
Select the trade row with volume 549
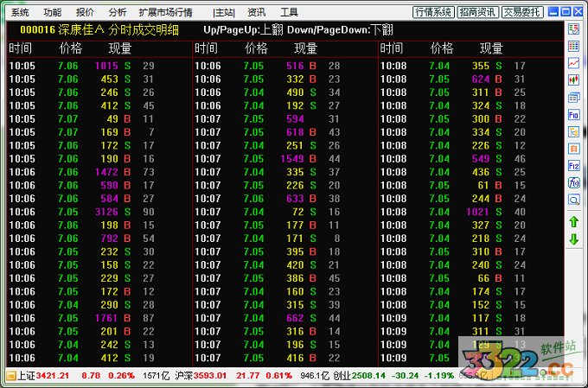tap(471, 159)
